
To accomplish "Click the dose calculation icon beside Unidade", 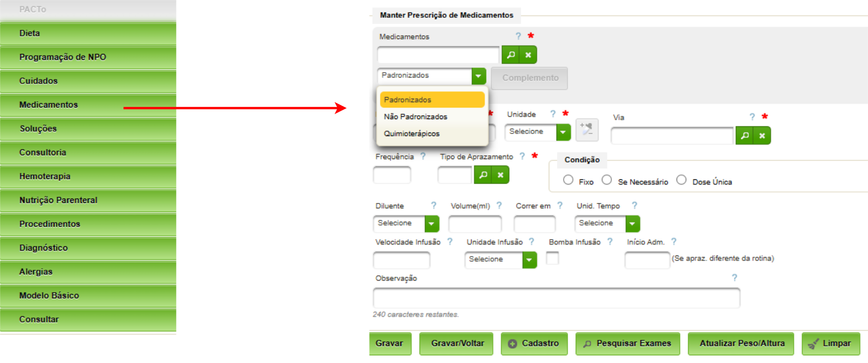I will tap(586, 130).
